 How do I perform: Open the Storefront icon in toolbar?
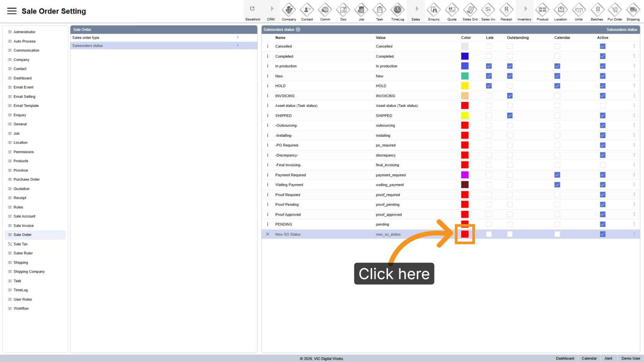253,11
